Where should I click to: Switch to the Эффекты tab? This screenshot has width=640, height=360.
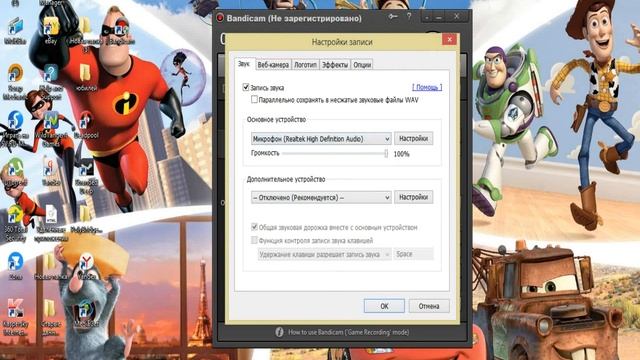(335, 65)
